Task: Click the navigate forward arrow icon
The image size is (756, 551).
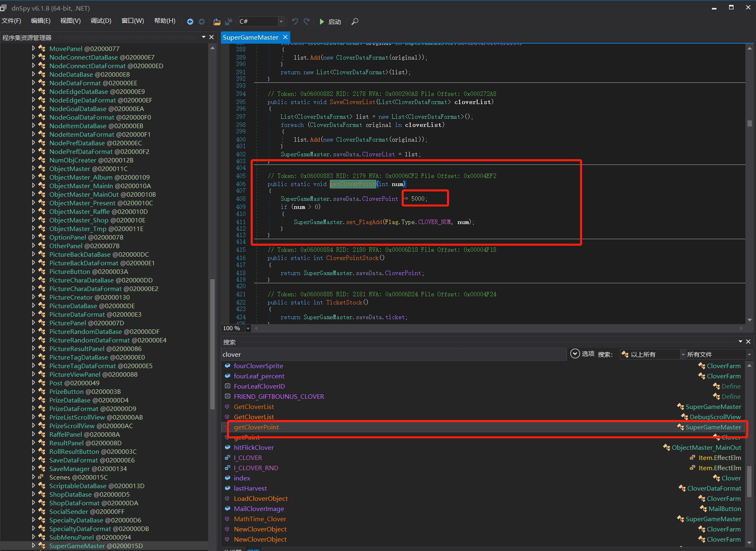Action: coord(202,22)
